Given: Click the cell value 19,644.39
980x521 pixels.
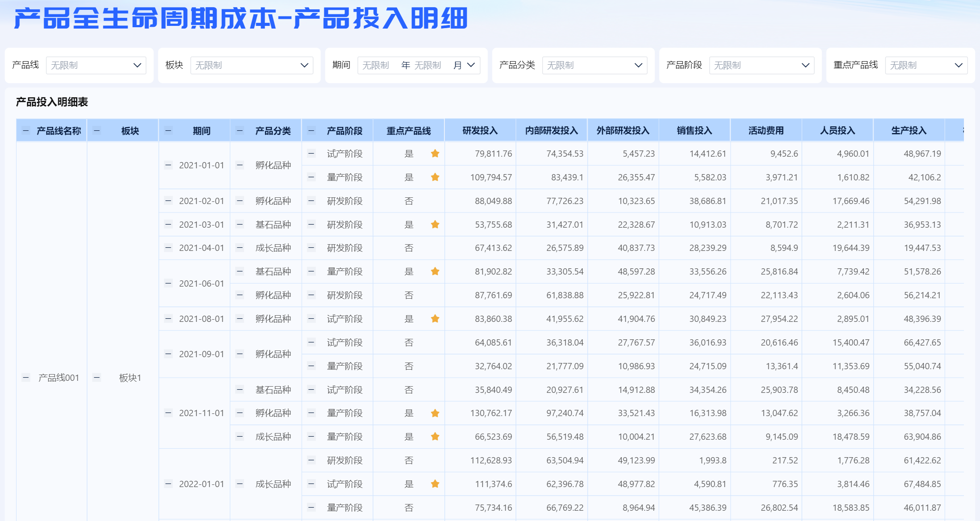Looking at the screenshot, I should point(851,248).
